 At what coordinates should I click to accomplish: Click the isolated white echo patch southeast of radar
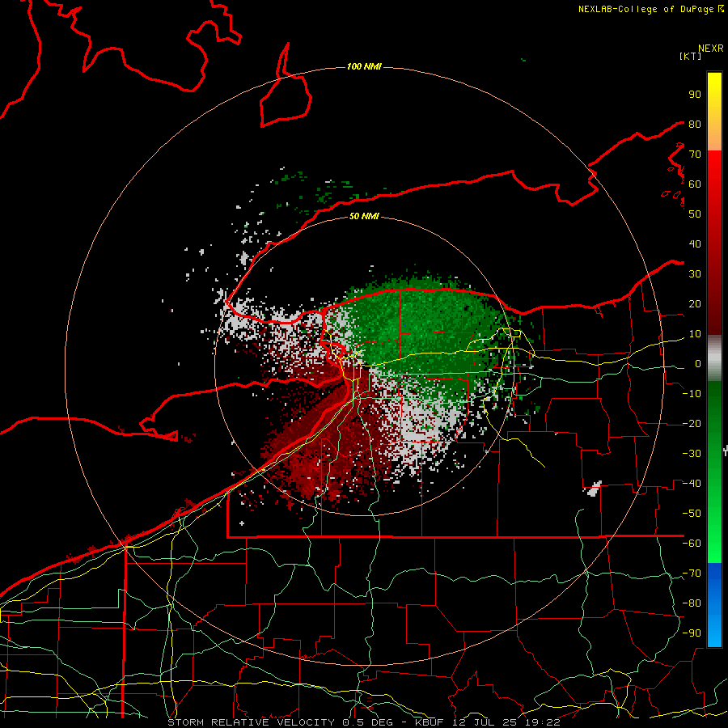point(595,489)
